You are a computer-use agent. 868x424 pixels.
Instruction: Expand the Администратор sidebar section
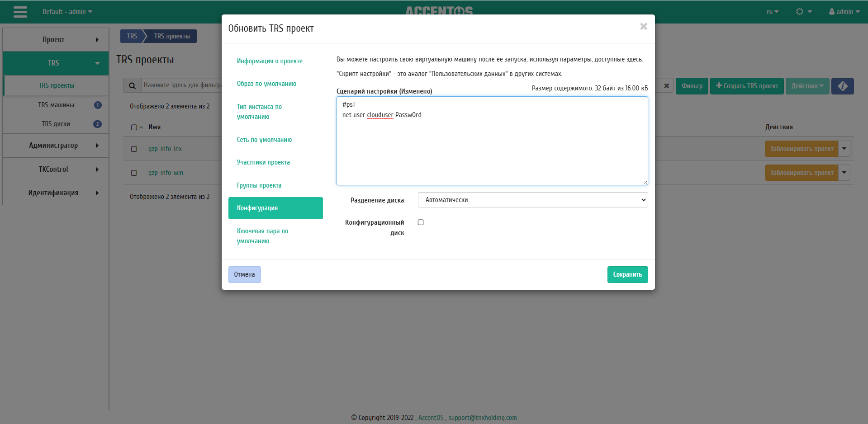tap(56, 146)
